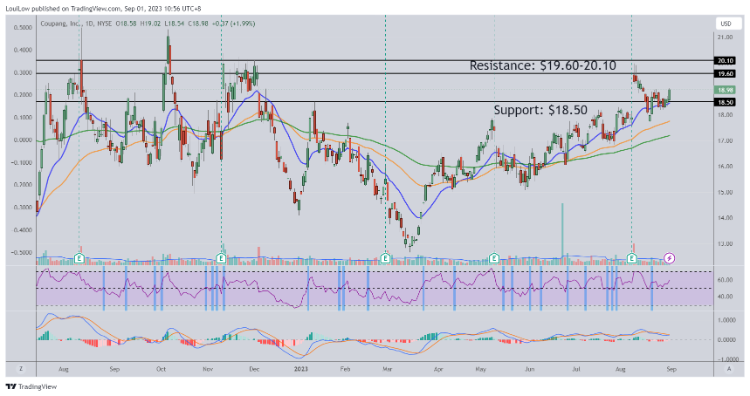Click the purple lightning event icon
The image size is (750, 396).
pos(670,258)
